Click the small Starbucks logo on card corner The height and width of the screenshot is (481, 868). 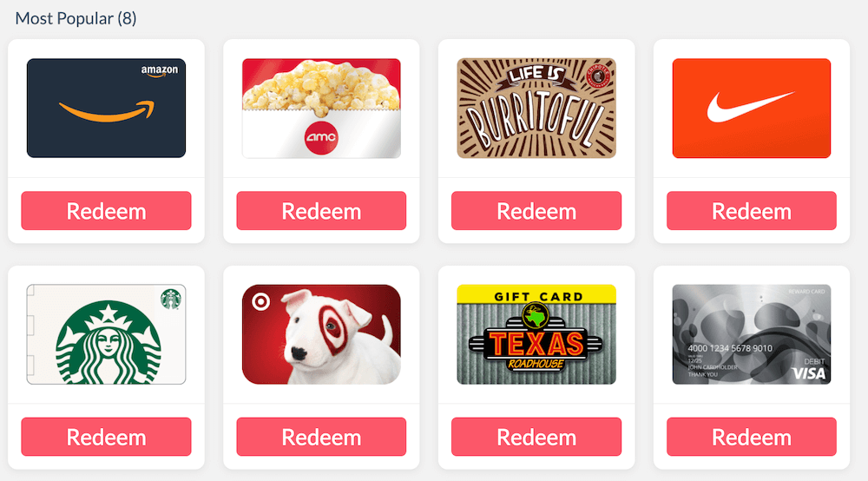tap(171, 299)
